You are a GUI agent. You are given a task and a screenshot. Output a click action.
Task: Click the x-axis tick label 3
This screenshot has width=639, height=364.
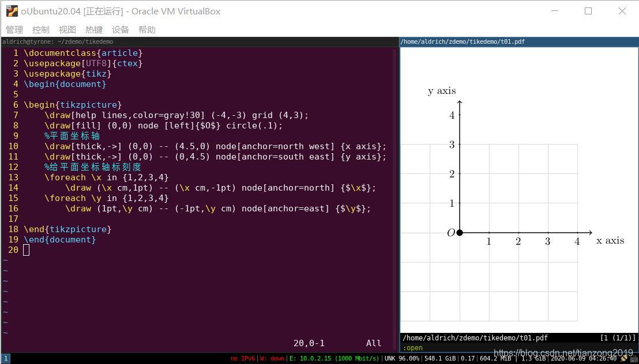tap(547, 241)
